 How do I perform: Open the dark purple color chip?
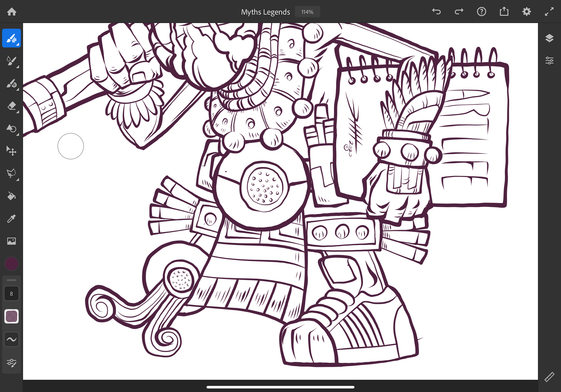coord(11,264)
